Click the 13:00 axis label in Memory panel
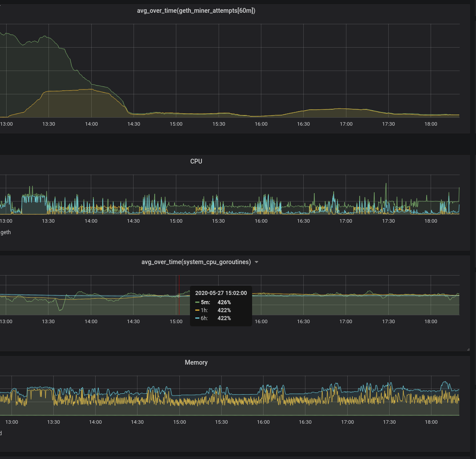 11,422
